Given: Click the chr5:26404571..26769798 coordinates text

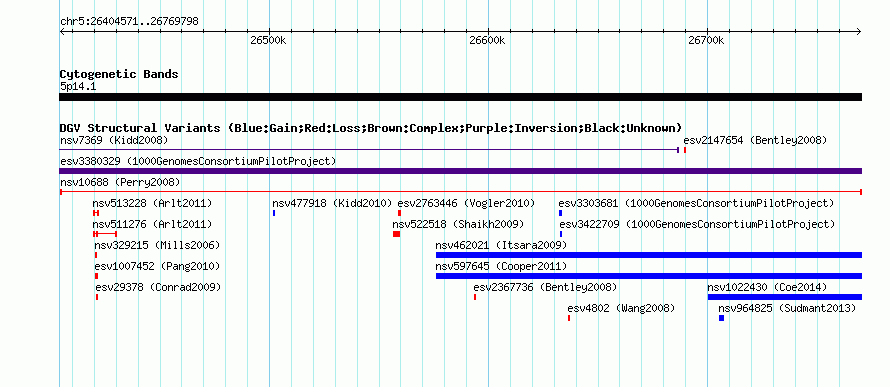Looking at the screenshot, I should click(x=129, y=22).
